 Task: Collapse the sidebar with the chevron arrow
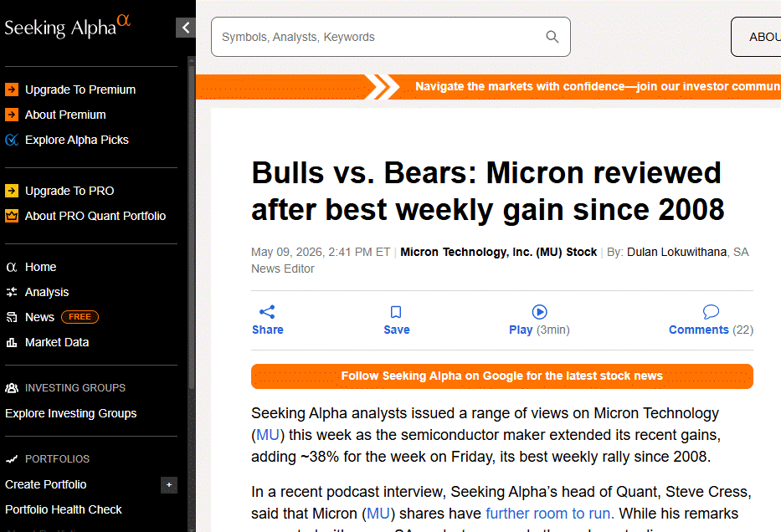coord(185,28)
